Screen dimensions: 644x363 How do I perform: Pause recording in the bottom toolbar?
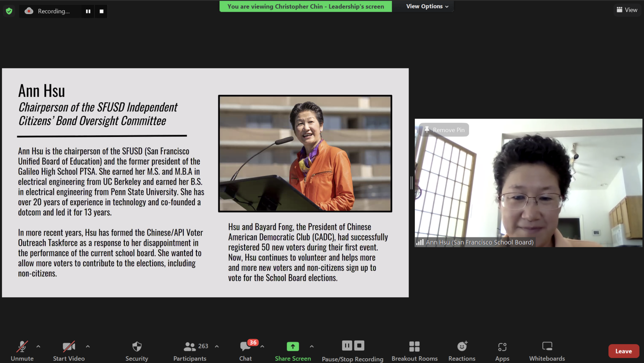pyautogui.click(x=347, y=346)
